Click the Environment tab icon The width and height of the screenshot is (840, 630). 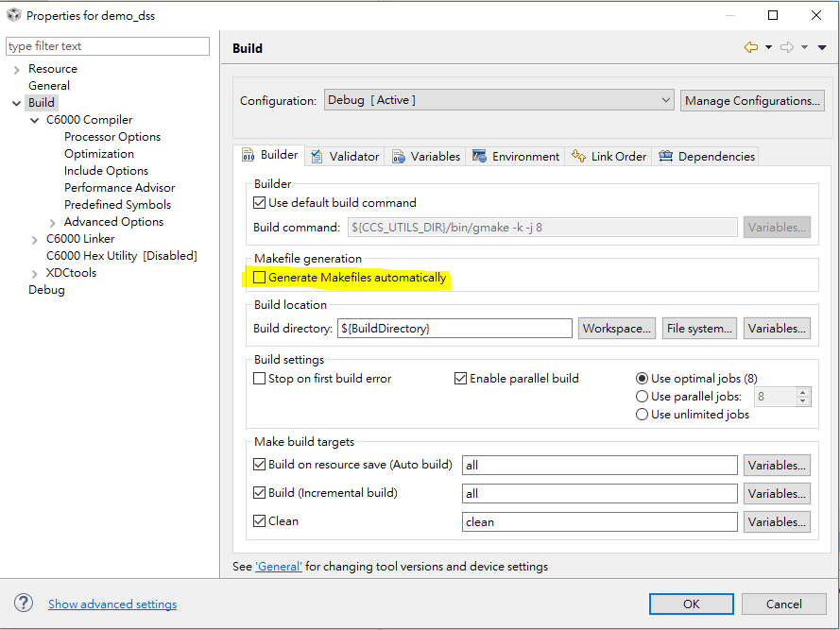click(480, 157)
